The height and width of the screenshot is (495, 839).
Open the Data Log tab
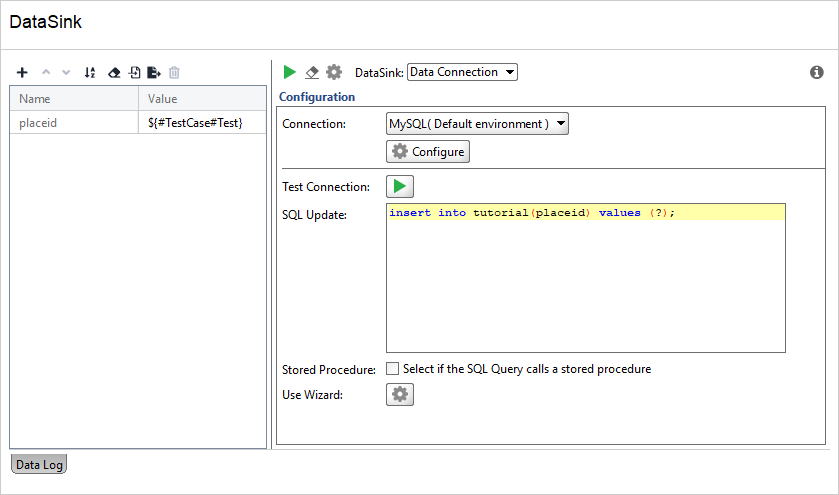(39, 464)
